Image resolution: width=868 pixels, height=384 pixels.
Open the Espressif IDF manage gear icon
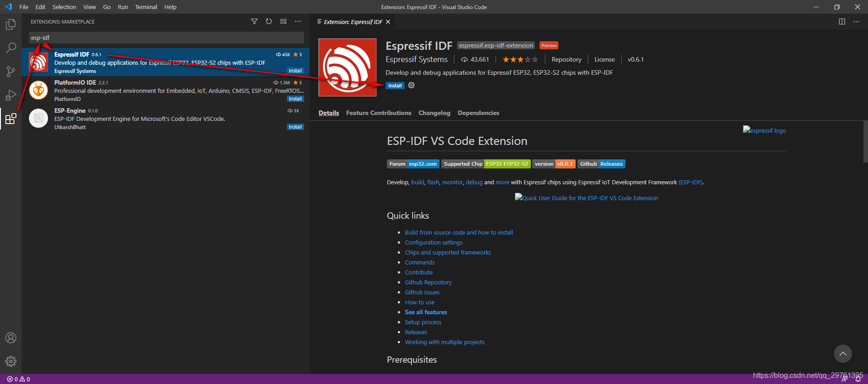tap(411, 85)
